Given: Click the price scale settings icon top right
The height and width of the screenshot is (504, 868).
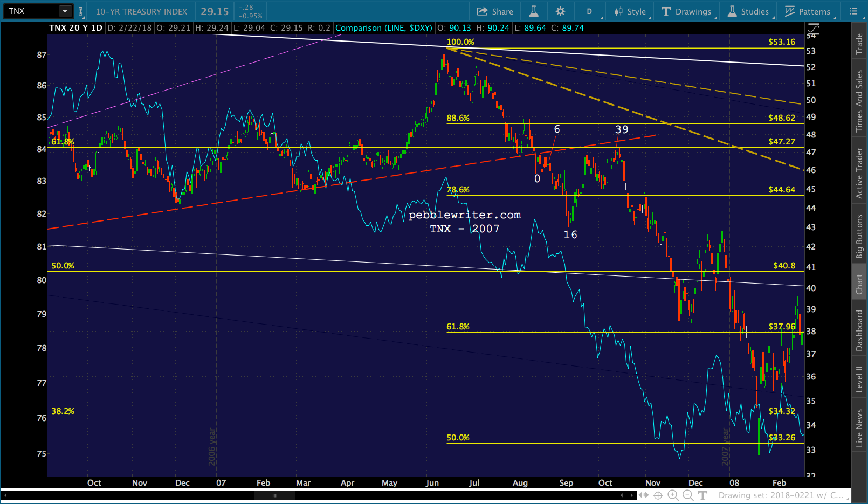Looking at the screenshot, I should (813, 30).
